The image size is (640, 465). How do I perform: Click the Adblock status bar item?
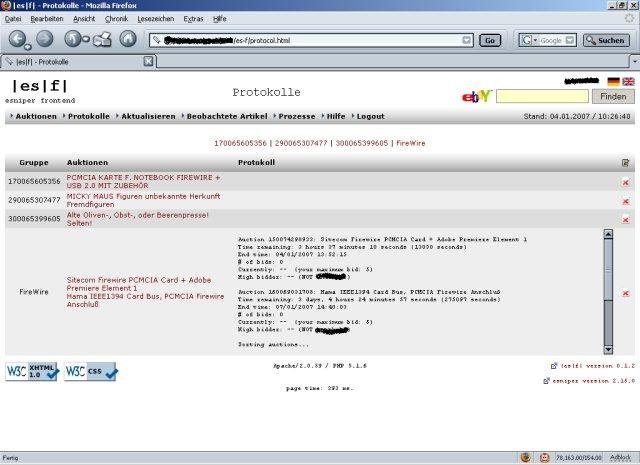pos(620,458)
